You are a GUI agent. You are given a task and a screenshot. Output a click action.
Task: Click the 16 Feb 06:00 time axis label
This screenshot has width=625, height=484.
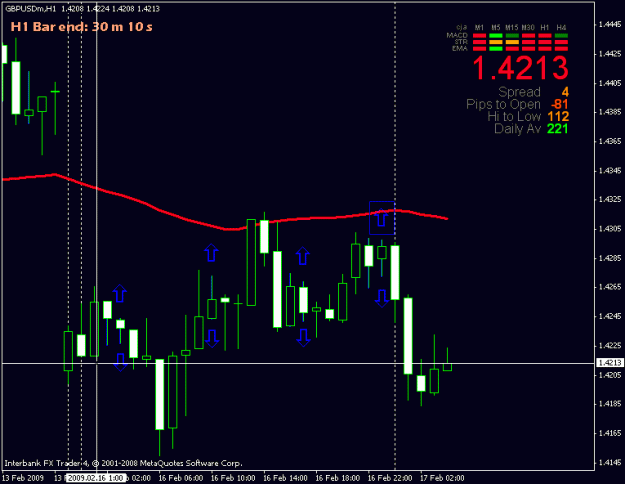pyautogui.click(x=181, y=478)
